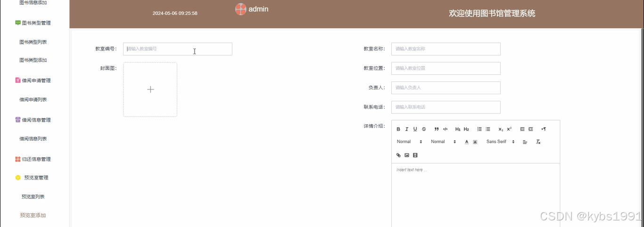Apply superscript formatting
Screen dimensions: 644x227
coord(509,129)
